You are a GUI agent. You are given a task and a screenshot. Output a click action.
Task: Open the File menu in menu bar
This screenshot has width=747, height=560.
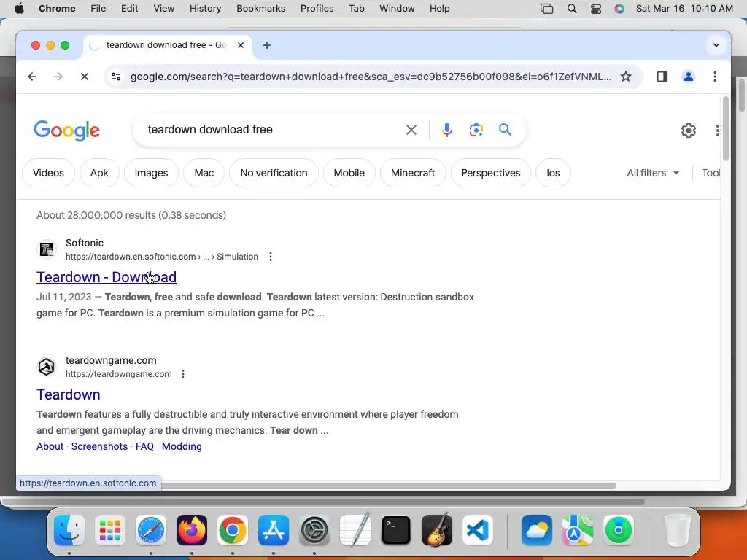98,9
